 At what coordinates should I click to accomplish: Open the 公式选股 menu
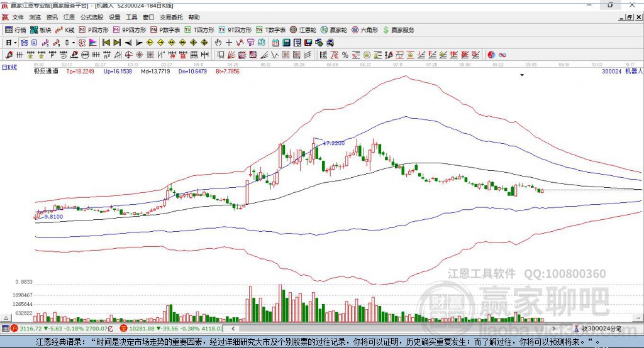click(x=92, y=17)
